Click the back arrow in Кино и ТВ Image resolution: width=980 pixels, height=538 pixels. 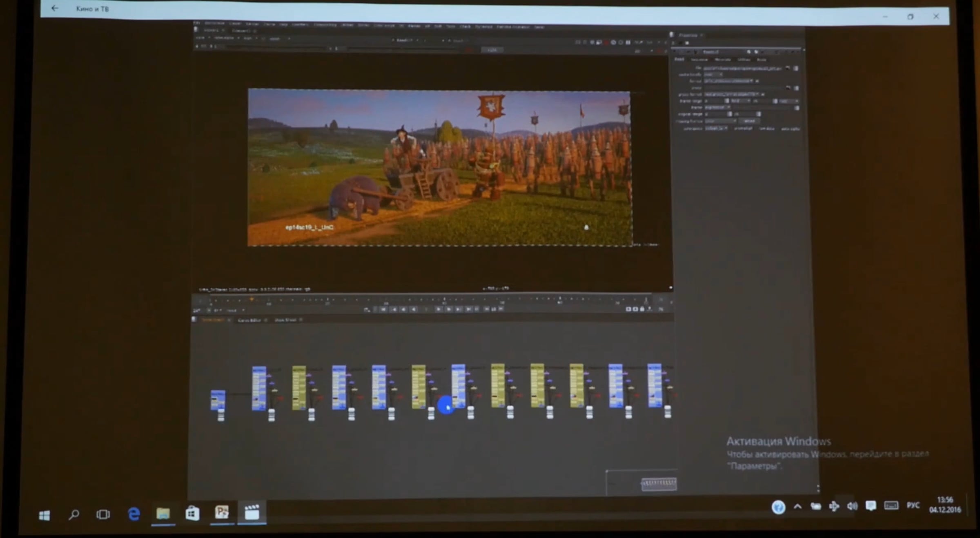(55, 8)
